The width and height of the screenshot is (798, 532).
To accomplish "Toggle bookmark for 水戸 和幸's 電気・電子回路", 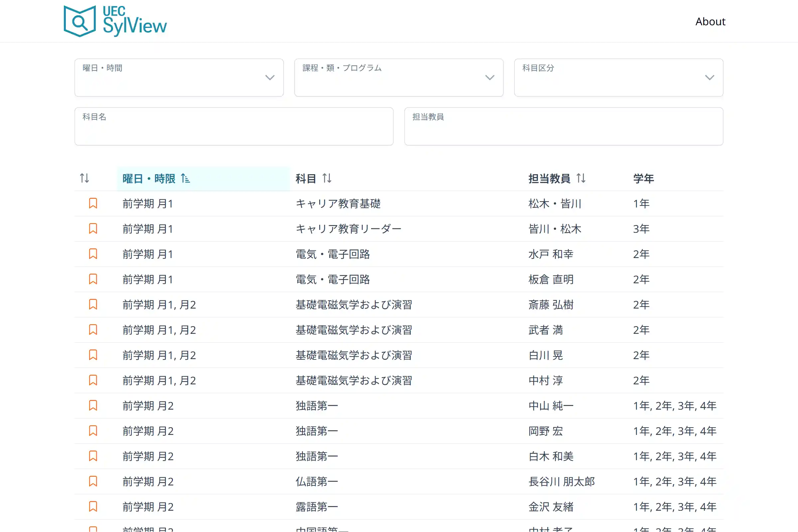I will (93, 254).
